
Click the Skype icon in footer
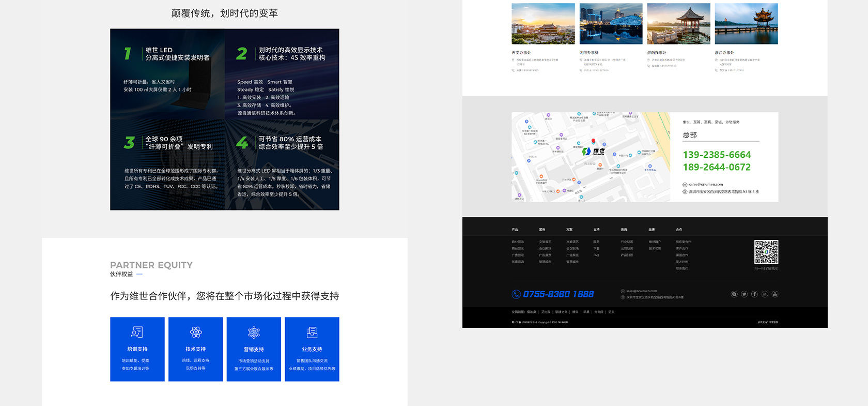click(x=734, y=294)
